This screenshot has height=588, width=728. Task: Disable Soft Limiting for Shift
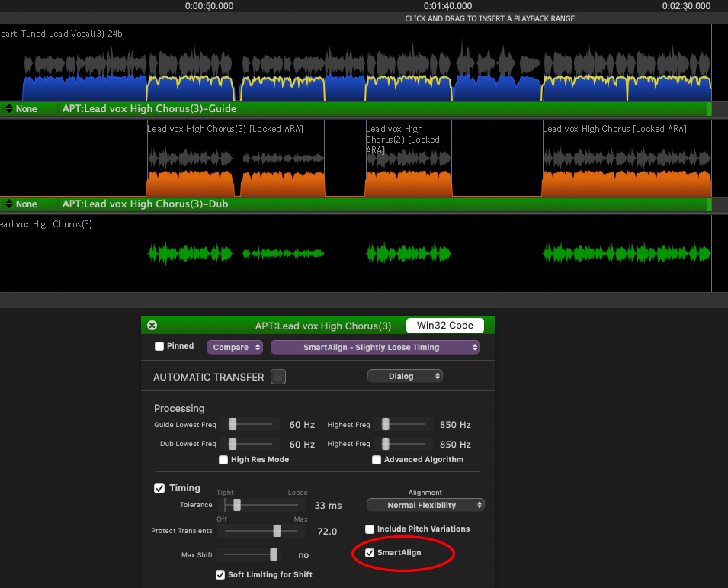[220, 574]
